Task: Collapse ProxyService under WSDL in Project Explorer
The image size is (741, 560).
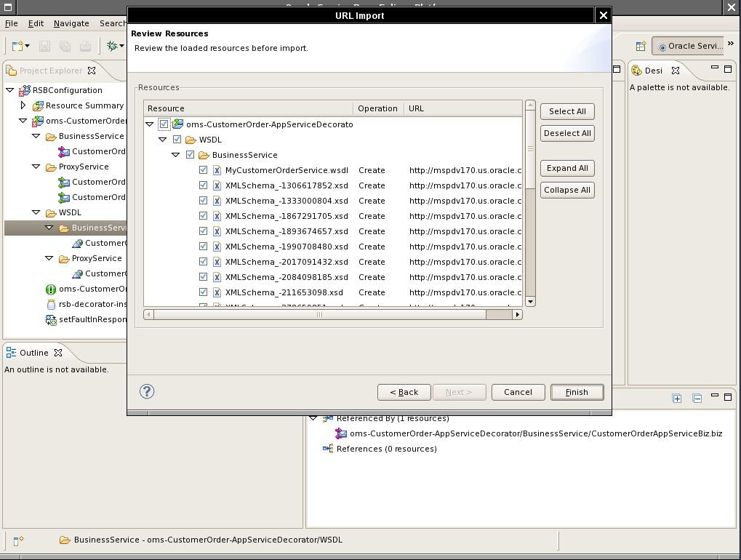Action: coord(49,258)
